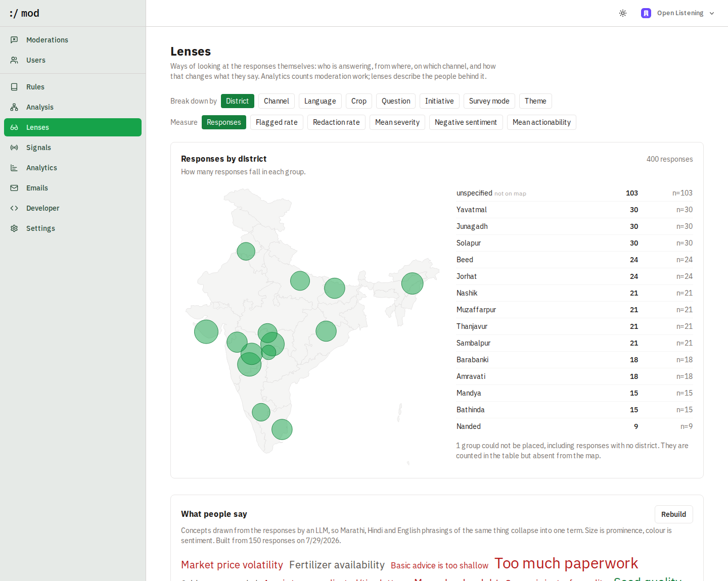This screenshot has height=581, width=728.
Task: Break down by Theme
Action: point(535,101)
